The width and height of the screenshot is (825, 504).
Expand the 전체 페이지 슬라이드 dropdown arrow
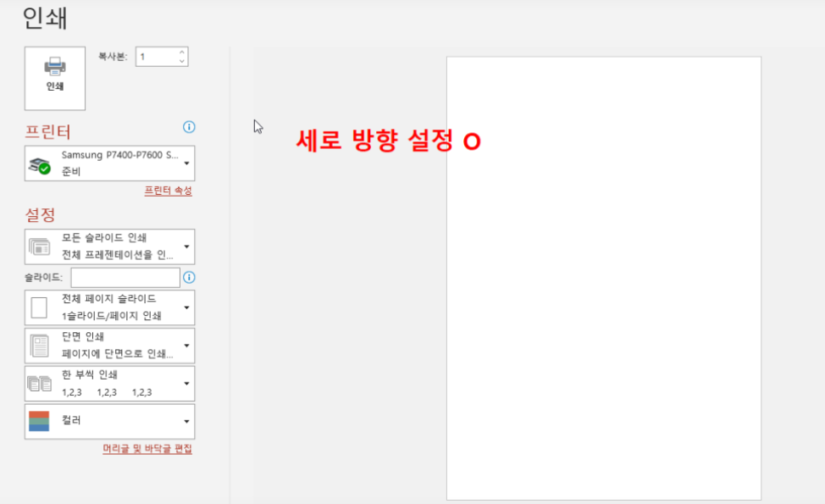coord(185,307)
